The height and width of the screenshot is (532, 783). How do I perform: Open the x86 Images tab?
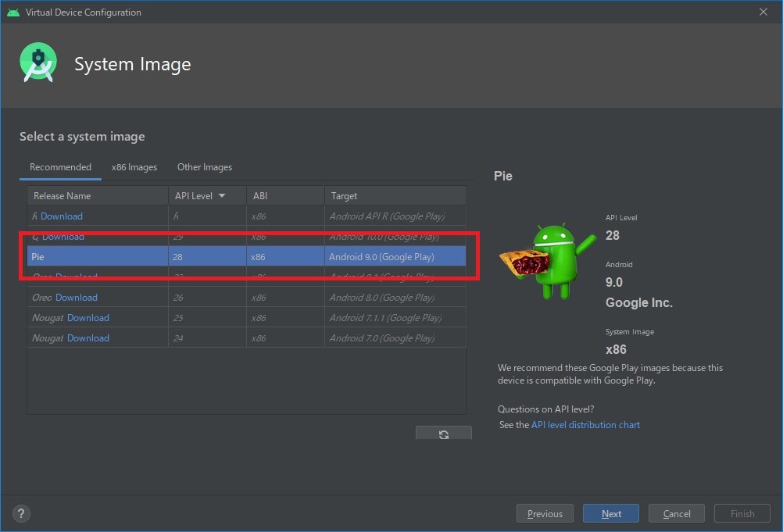[134, 167]
